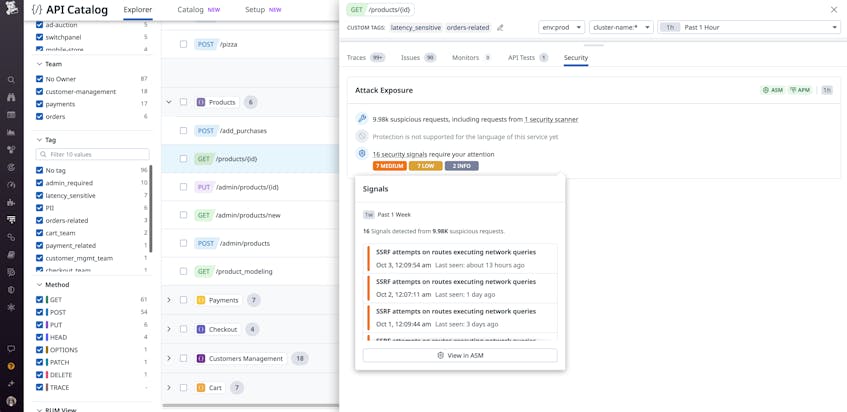
Task: Click the PUT badge on /admin/products/{id}
Action: point(203,187)
